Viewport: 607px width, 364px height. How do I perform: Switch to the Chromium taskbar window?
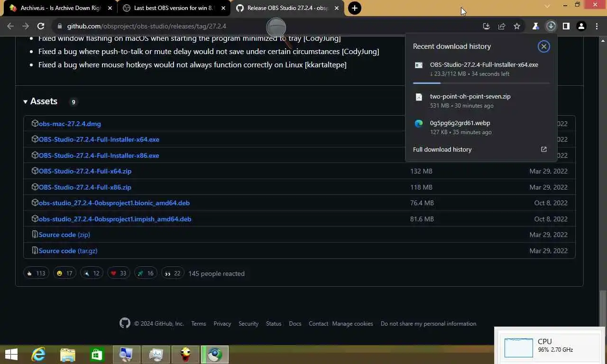[x=215, y=355]
